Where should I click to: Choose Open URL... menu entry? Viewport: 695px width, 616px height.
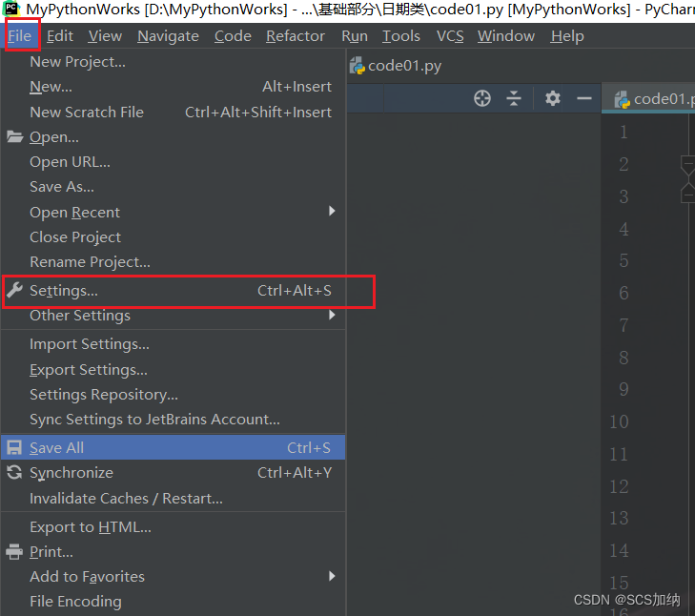(174, 162)
